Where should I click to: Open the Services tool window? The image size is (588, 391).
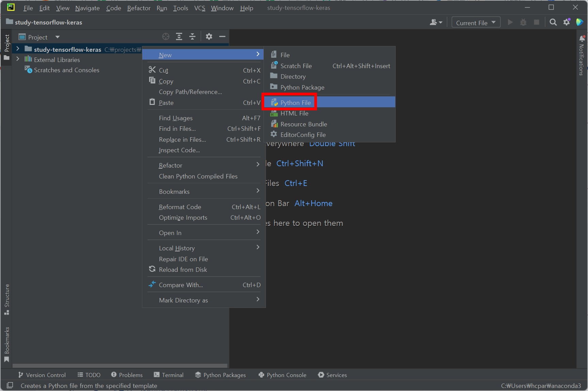pos(333,375)
